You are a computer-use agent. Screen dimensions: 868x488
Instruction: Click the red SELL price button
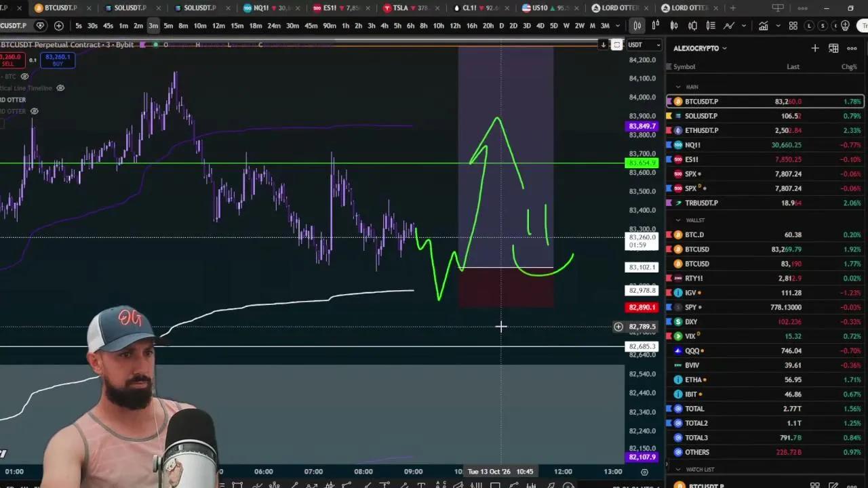tap(12, 60)
